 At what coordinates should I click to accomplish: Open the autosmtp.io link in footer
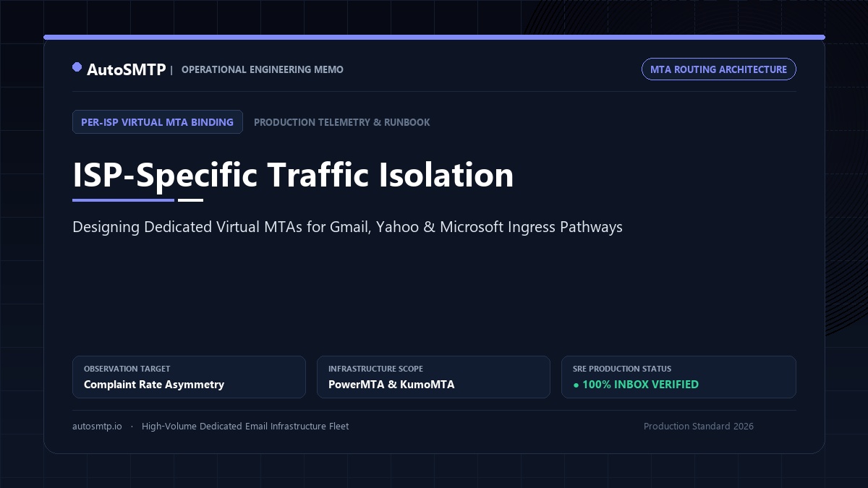click(x=97, y=427)
